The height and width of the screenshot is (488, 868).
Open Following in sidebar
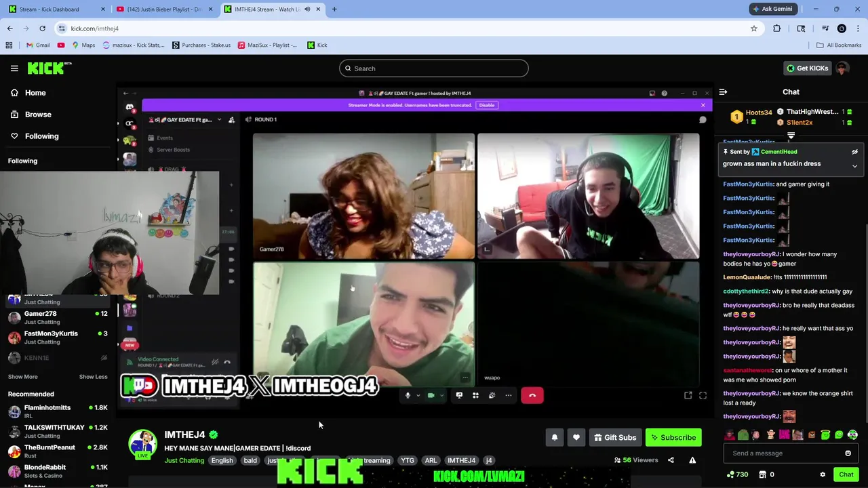click(41, 136)
